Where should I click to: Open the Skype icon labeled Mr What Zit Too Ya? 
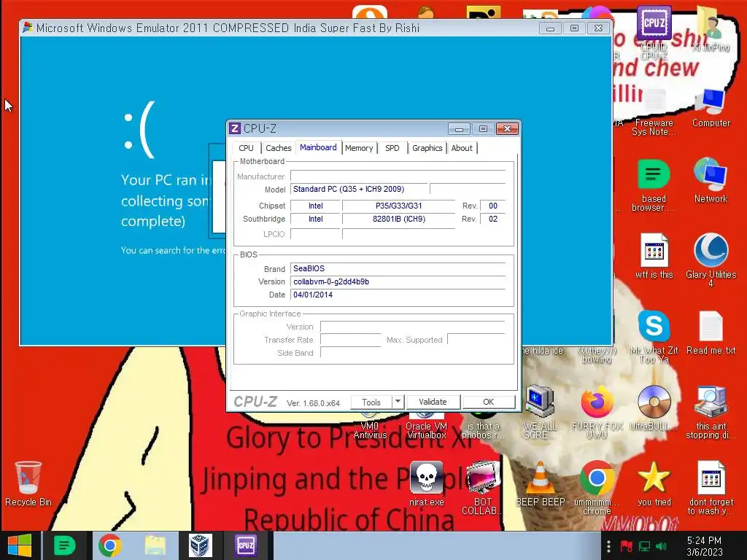click(654, 335)
